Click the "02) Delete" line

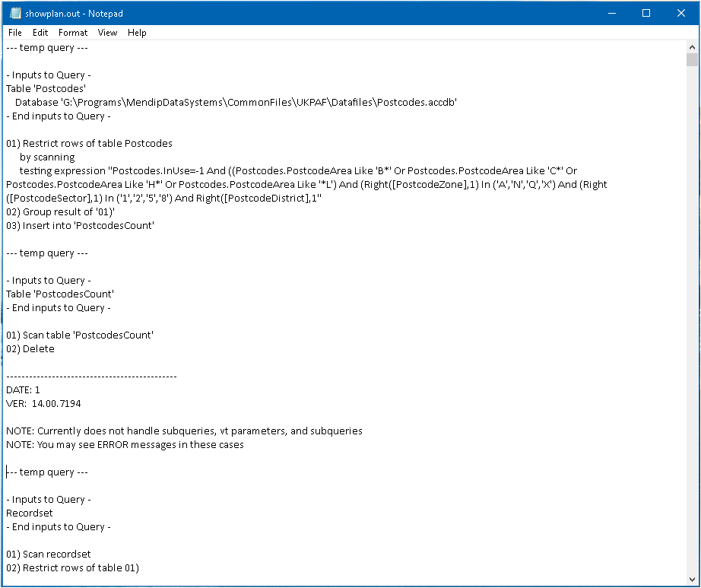30,349
